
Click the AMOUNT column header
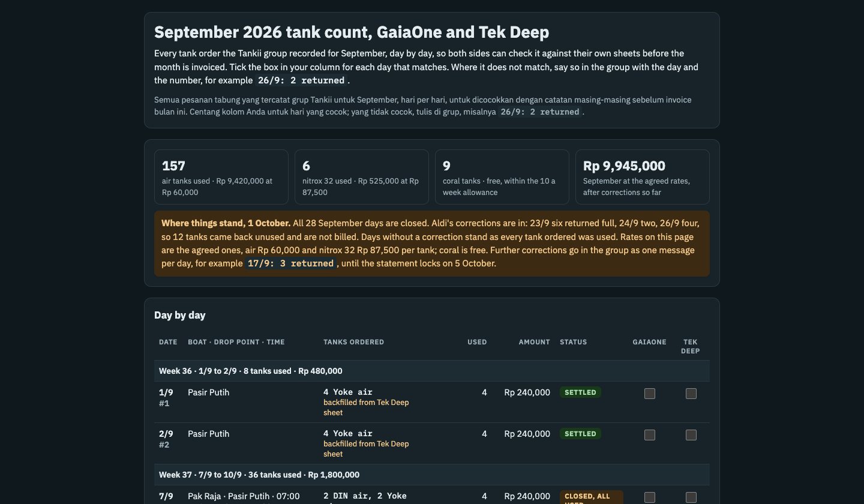pos(535,342)
